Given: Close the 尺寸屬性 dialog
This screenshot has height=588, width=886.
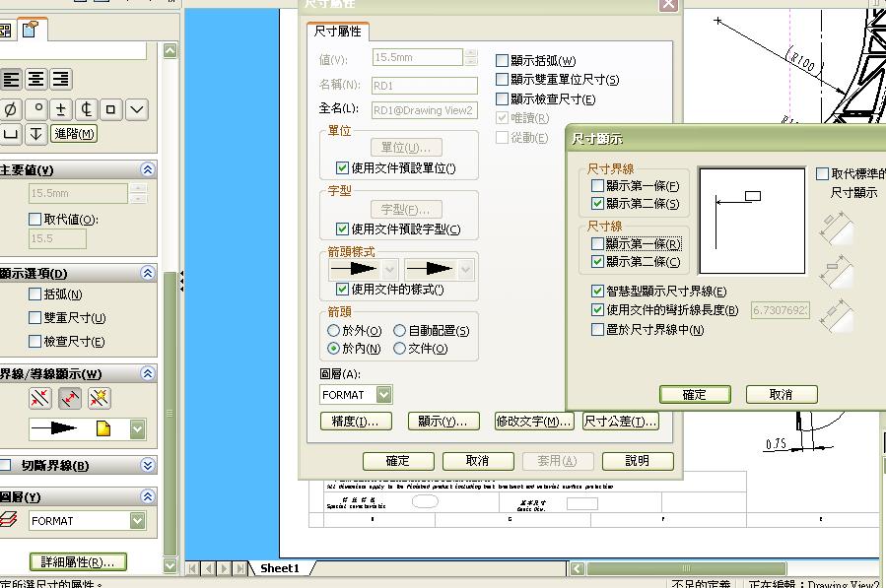Looking at the screenshot, I should click(668, 5).
